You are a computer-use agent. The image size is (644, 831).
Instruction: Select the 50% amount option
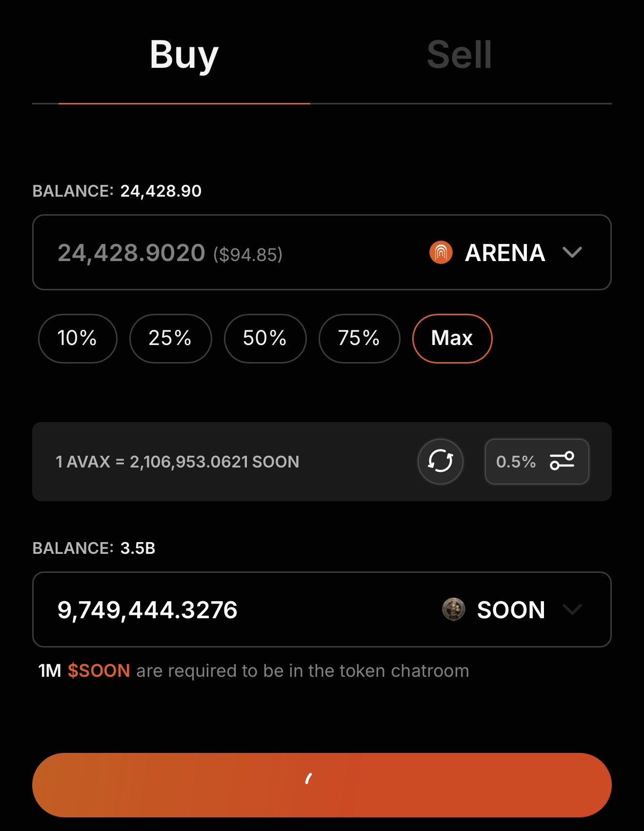point(265,338)
